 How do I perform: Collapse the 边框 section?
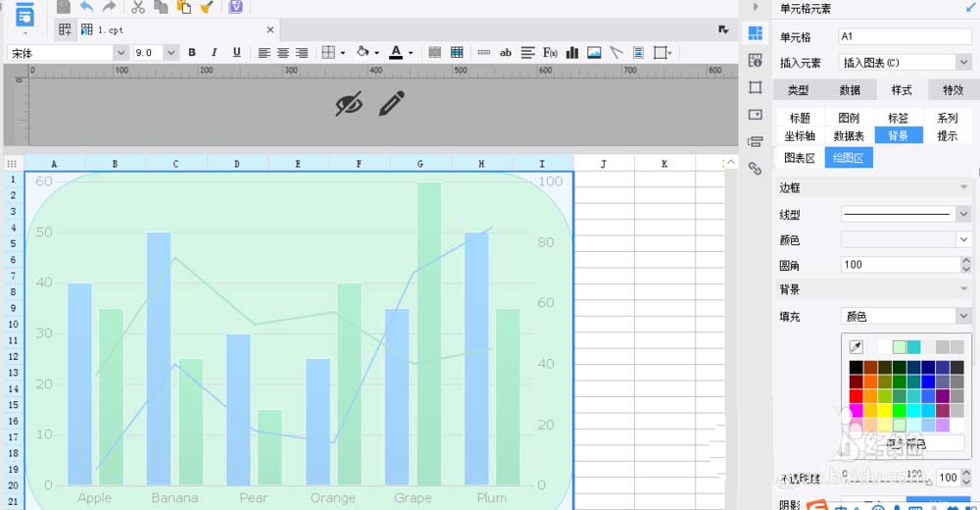point(963,187)
